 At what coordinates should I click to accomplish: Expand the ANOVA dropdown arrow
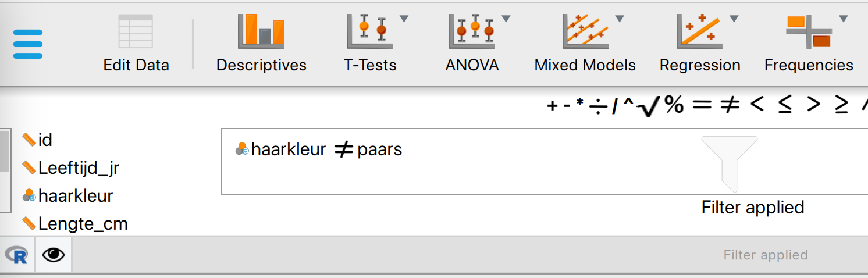coord(506,19)
